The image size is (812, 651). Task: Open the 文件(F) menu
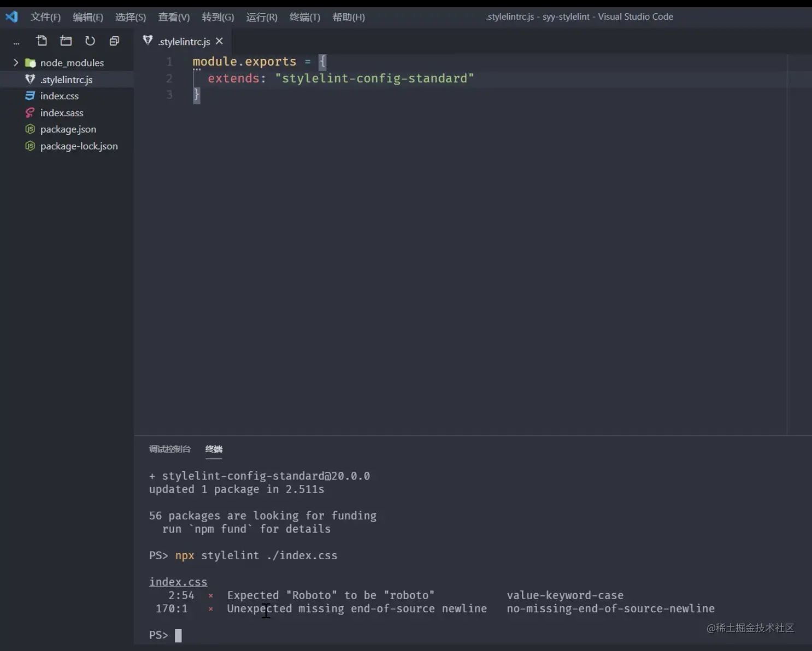[45, 17]
